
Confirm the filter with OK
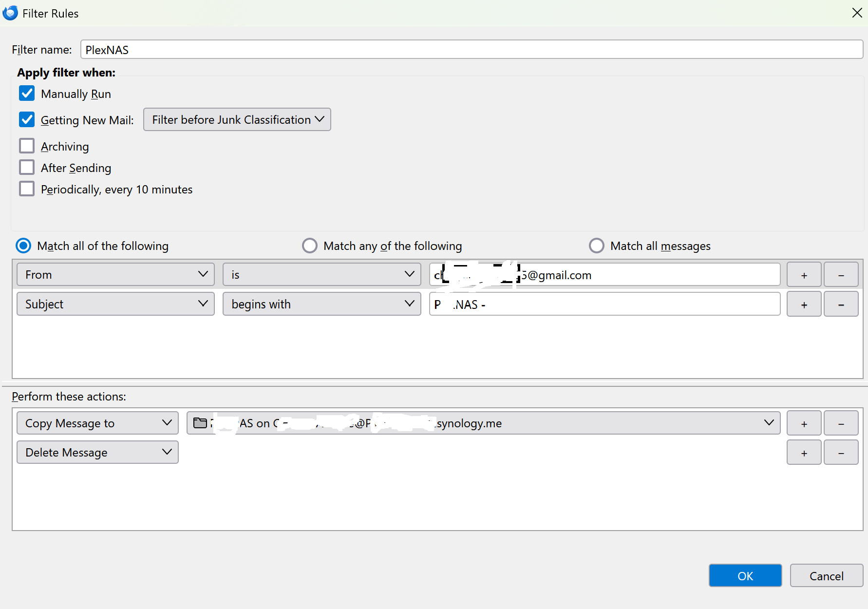pyautogui.click(x=745, y=576)
